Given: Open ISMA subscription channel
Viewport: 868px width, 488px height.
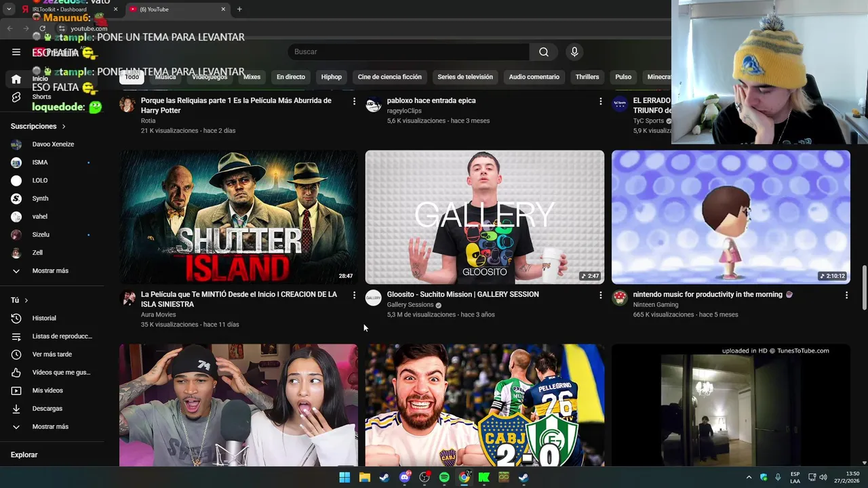Looking at the screenshot, I should click(x=51, y=163).
